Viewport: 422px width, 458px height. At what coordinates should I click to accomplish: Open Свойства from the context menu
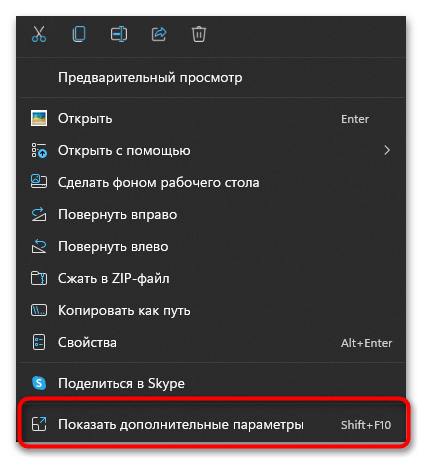click(x=212, y=342)
